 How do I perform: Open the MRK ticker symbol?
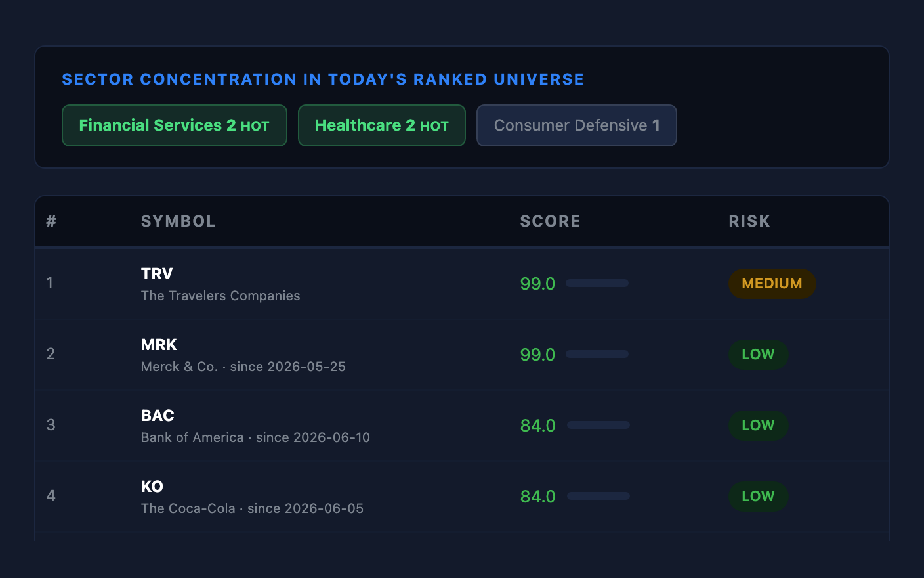tap(159, 345)
